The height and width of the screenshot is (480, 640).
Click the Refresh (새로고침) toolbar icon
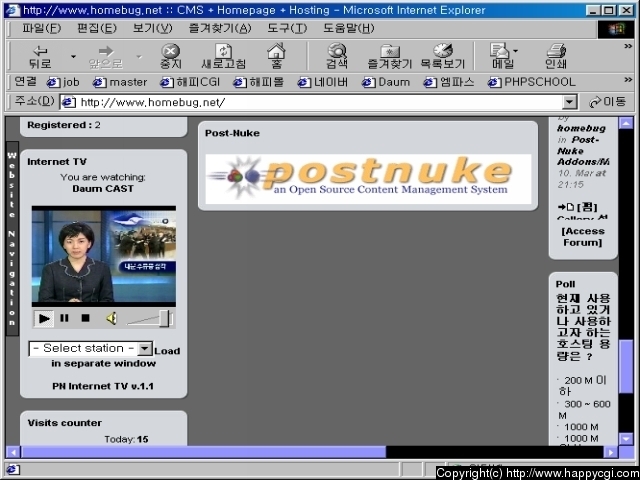tap(224, 56)
